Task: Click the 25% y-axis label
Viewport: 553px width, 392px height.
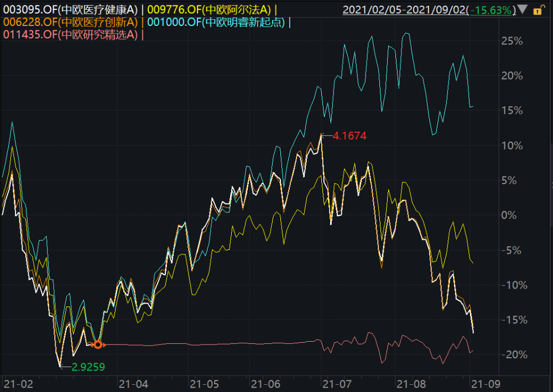Action: [512, 41]
